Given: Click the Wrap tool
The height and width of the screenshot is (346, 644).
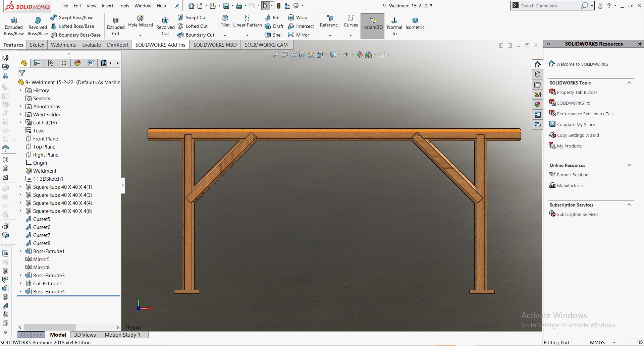Looking at the screenshot, I should [x=298, y=17].
